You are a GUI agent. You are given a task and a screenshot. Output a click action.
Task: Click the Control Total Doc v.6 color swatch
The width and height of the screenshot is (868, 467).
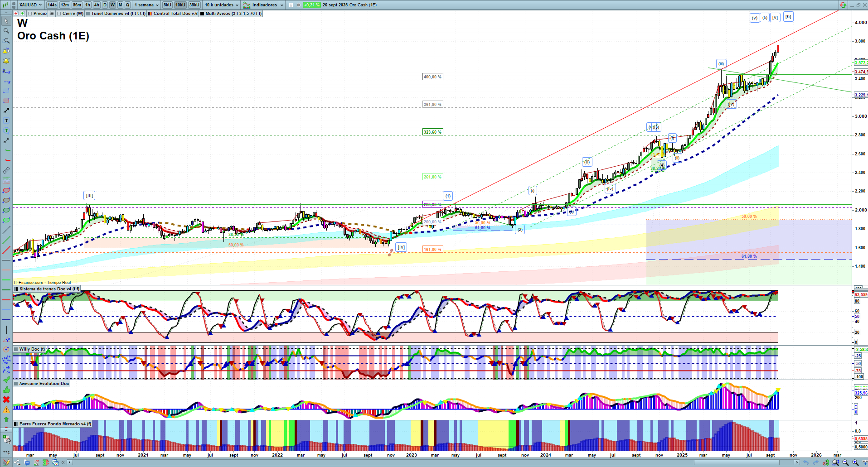[150, 14]
